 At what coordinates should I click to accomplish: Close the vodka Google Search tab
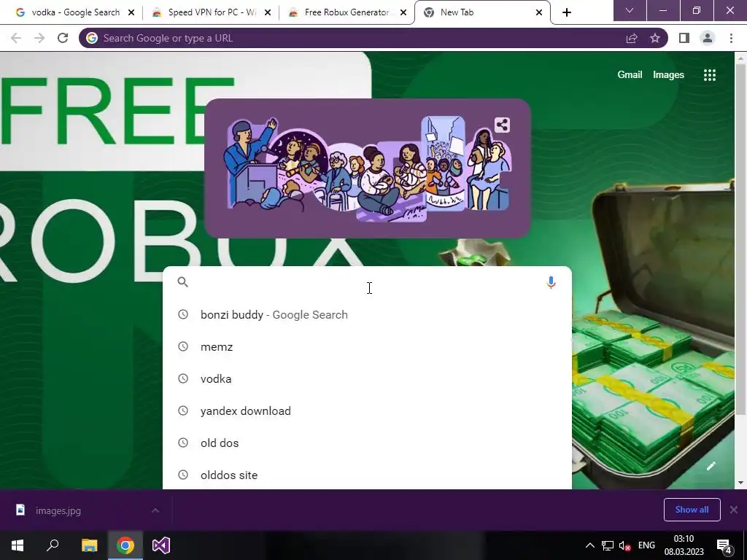[x=131, y=12]
